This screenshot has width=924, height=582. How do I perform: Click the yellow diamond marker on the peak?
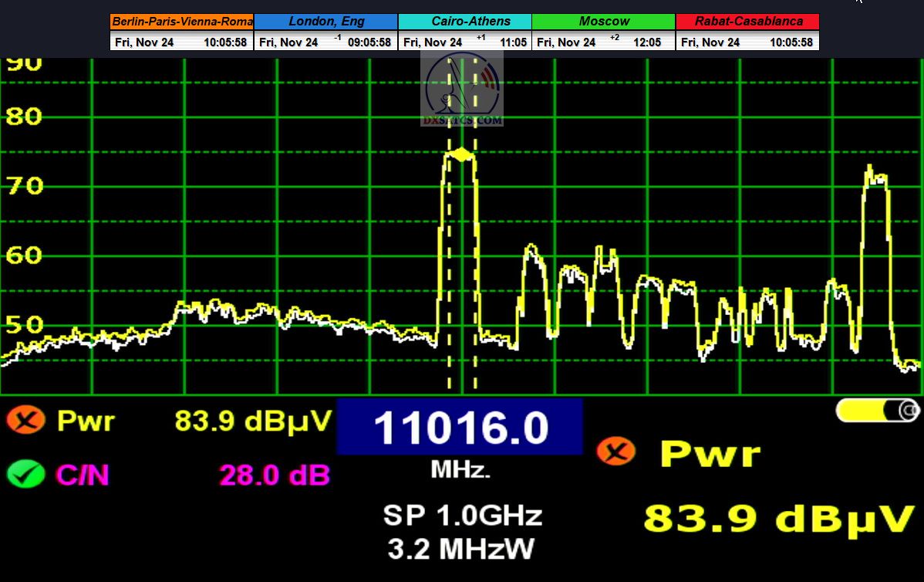461,154
